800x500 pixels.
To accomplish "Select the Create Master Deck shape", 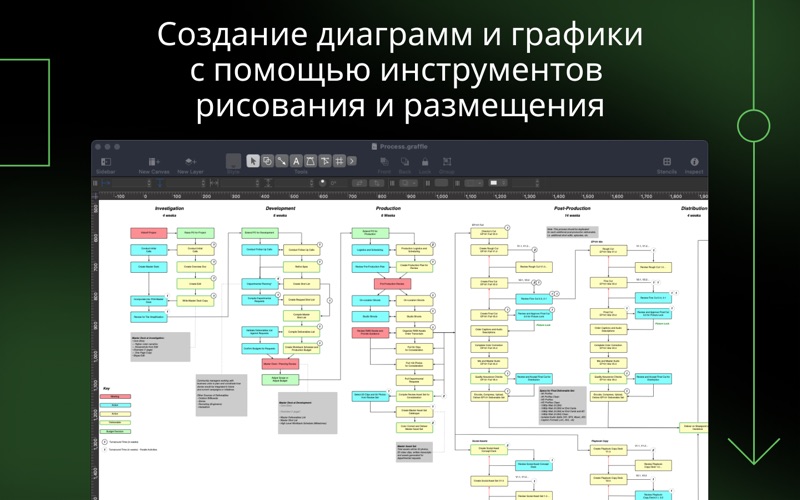I will tap(148, 267).
